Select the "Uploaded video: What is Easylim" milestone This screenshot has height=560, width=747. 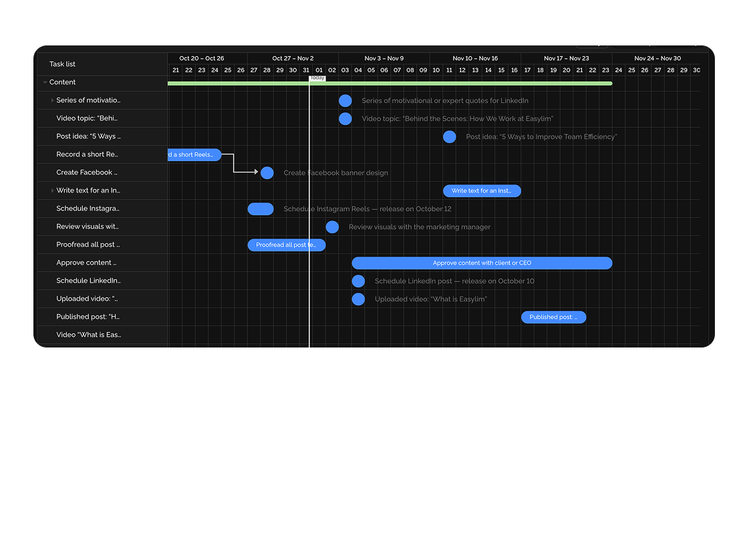pos(358,299)
